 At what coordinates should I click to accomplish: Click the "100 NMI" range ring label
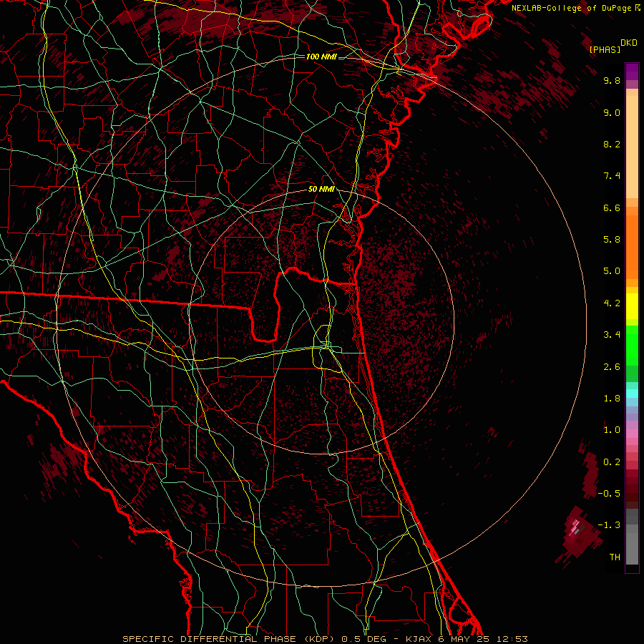pos(321,57)
